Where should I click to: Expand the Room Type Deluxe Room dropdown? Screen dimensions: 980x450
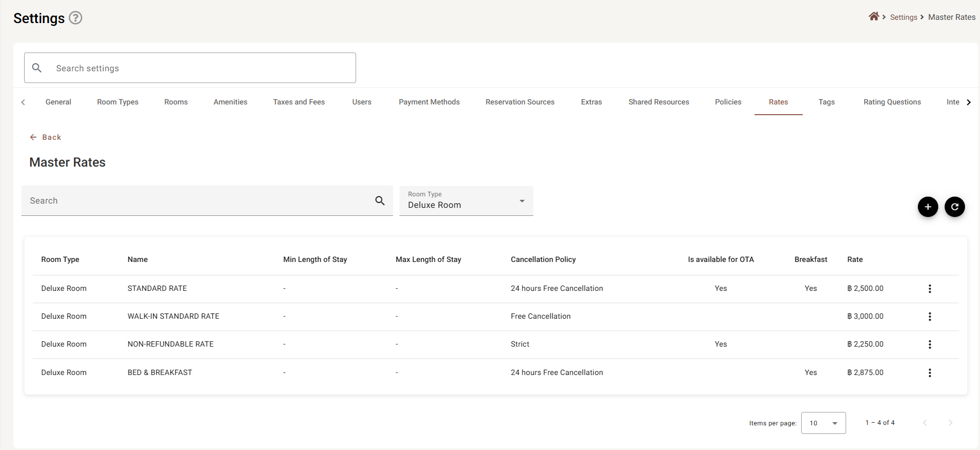(466, 201)
